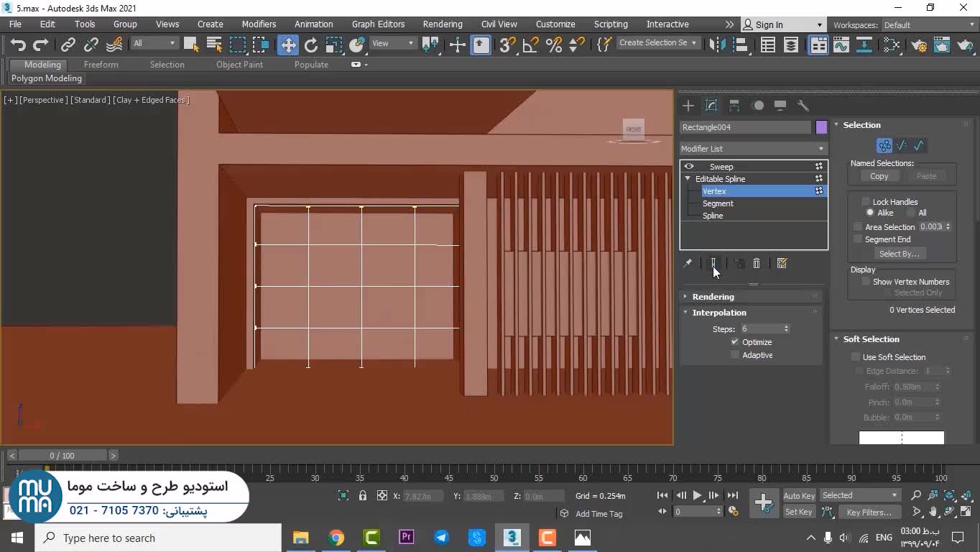Toggle the Angle Snap icon

530,45
